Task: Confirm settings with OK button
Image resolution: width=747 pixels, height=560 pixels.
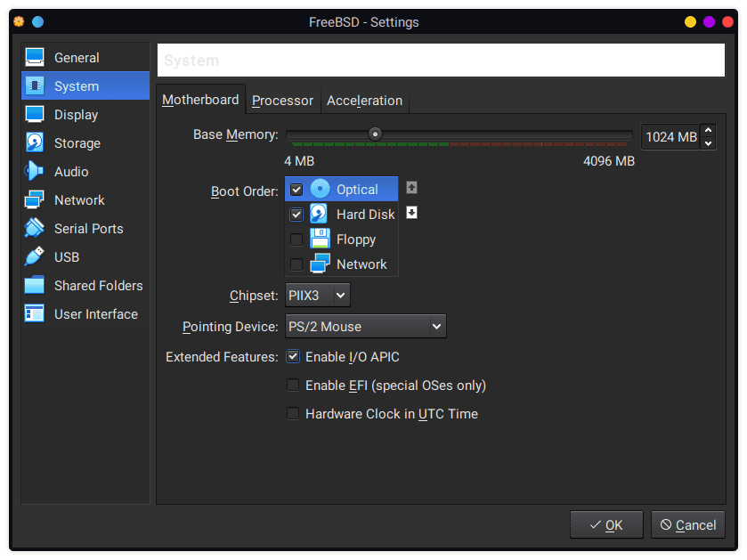Action: click(606, 524)
